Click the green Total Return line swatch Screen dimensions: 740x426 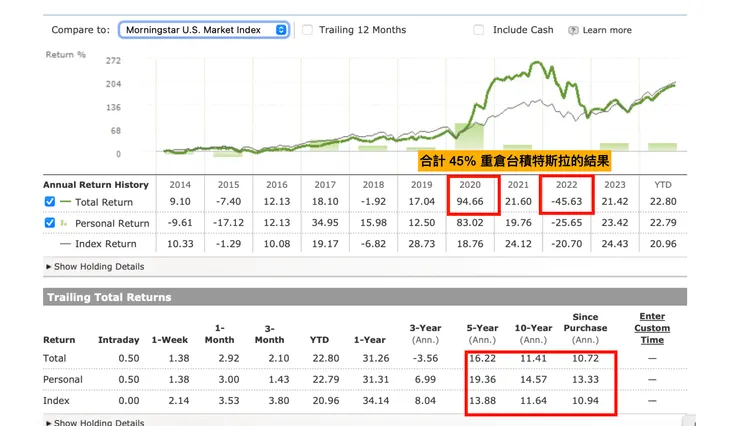pos(66,201)
